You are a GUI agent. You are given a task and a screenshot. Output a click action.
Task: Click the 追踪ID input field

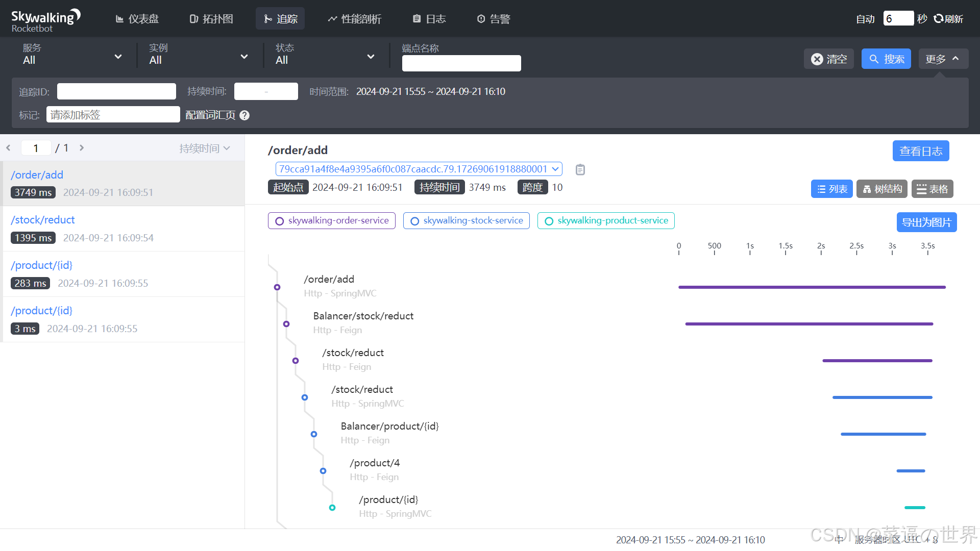[116, 91]
